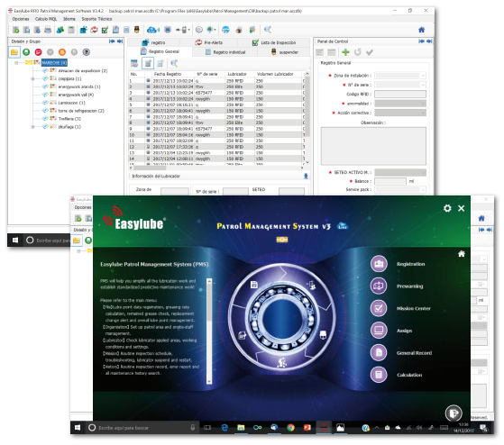Click the checkmark confirm icon in Panel de Control
This screenshot has width=504, height=445.
tap(370, 52)
